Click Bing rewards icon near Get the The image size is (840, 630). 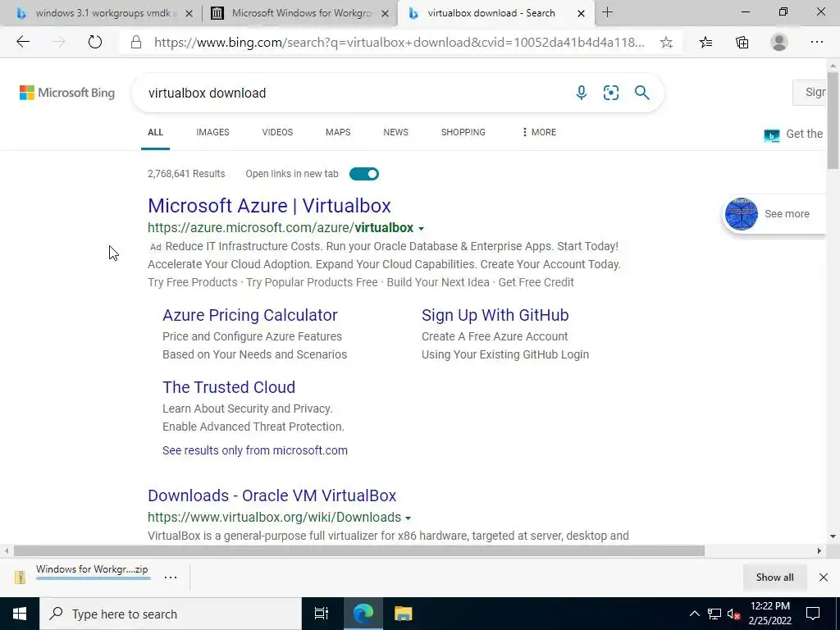point(771,135)
